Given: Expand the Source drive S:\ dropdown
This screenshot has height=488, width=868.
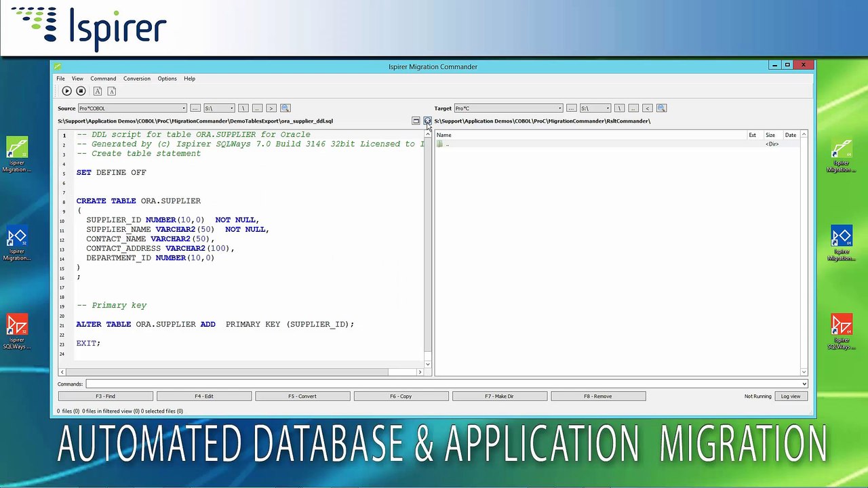Looking at the screenshot, I should [231, 108].
